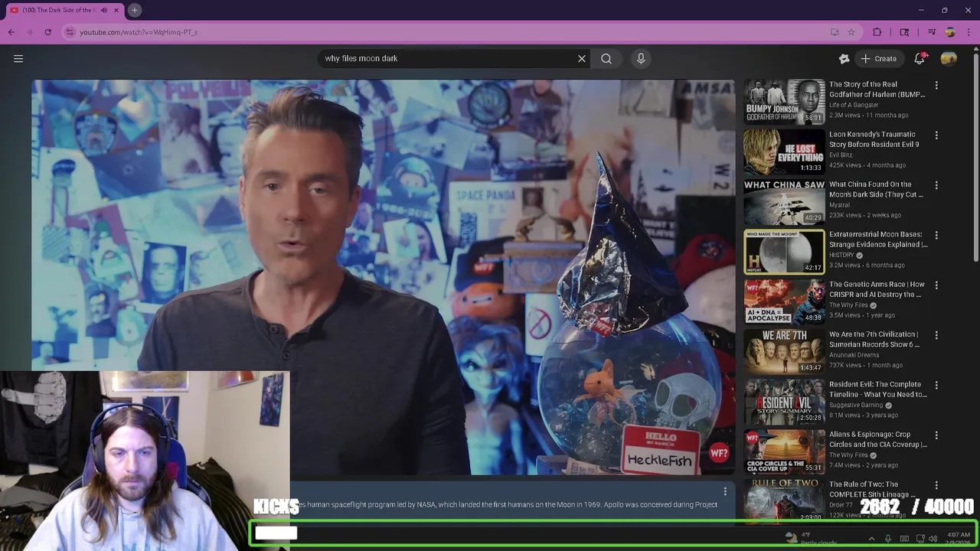Click the search magnifier button
The image size is (980, 551).
click(x=606, y=59)
